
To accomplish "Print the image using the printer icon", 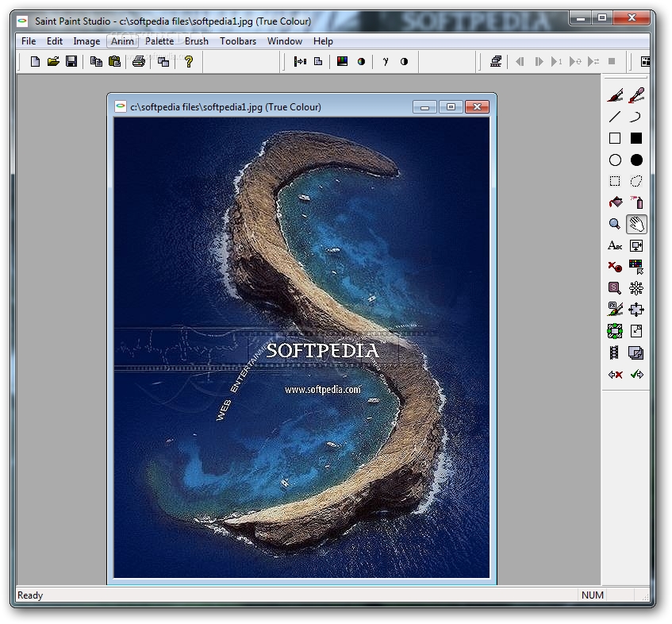I will tap(138, 61).
